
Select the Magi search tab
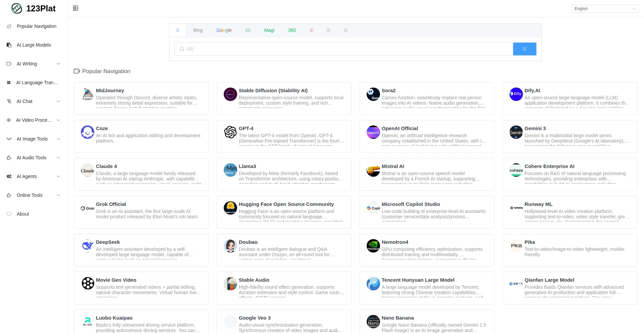tap(269, 30)
